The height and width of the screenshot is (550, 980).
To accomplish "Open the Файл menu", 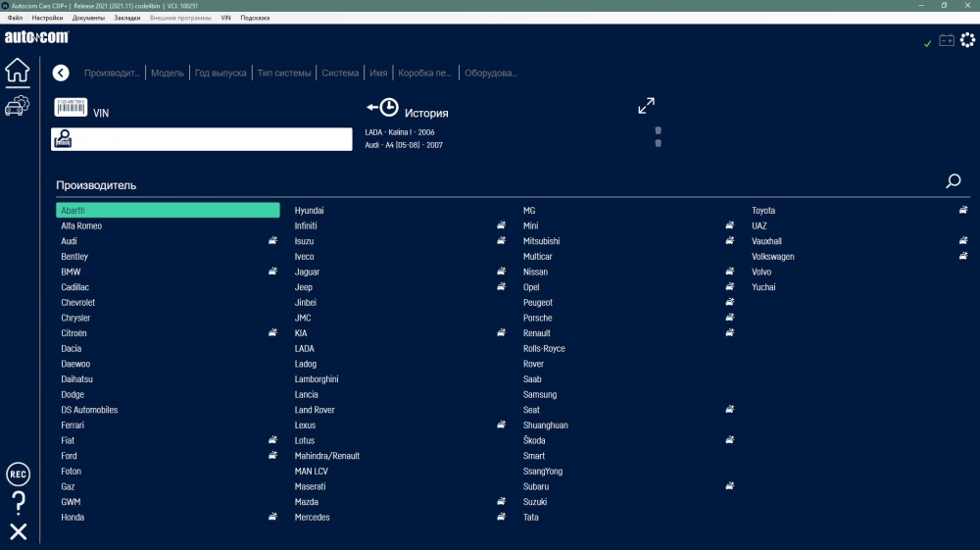I will coord(15,18).
